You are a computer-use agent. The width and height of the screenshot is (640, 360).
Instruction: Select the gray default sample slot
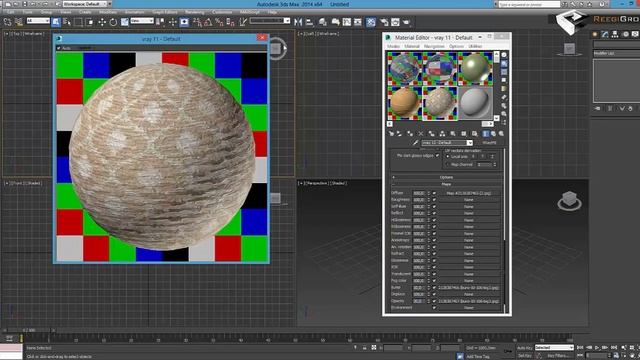pyautogui.click(x=476, y=103)
